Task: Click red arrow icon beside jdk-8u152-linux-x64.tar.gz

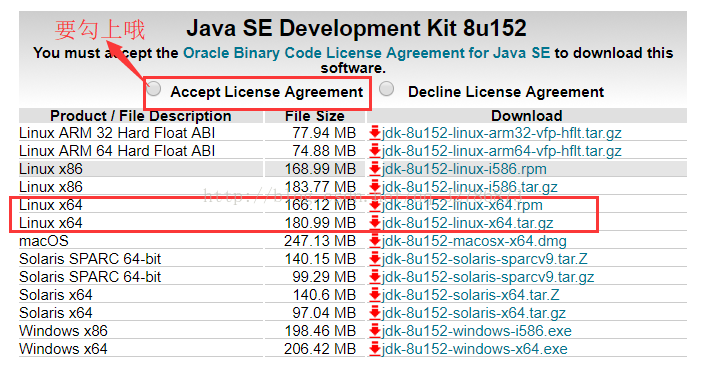Action: 375,223
